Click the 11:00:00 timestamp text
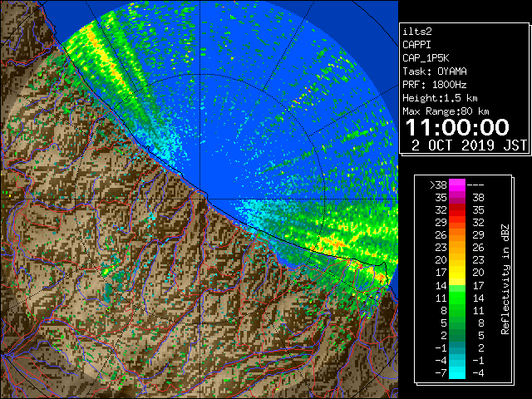This screenshot has height=399, width=532. click(457, 127)
